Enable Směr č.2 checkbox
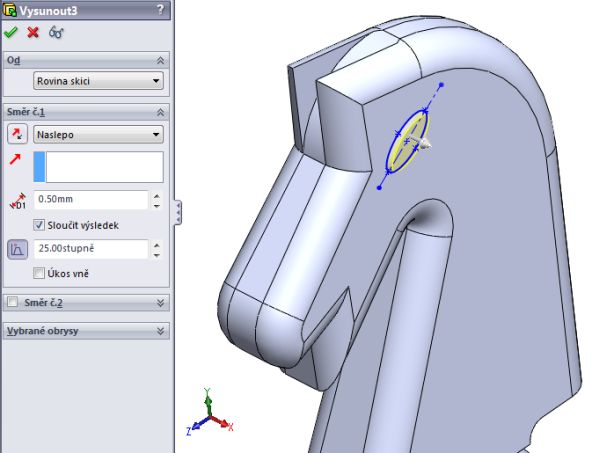This screenshot has width=600, height=453. [12, 302]
